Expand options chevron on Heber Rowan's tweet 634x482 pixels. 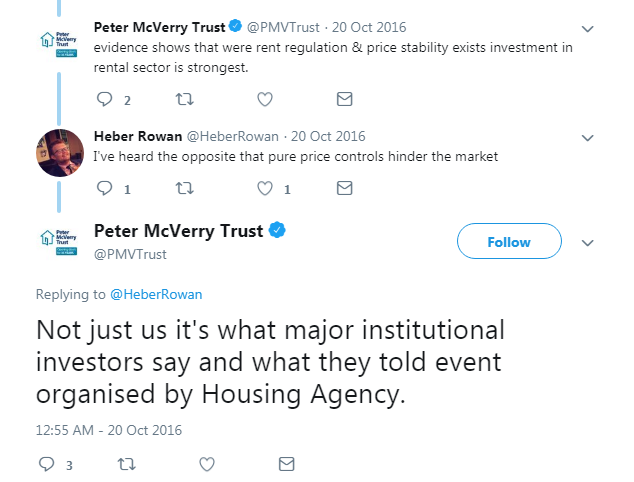(x=587, y=138)
